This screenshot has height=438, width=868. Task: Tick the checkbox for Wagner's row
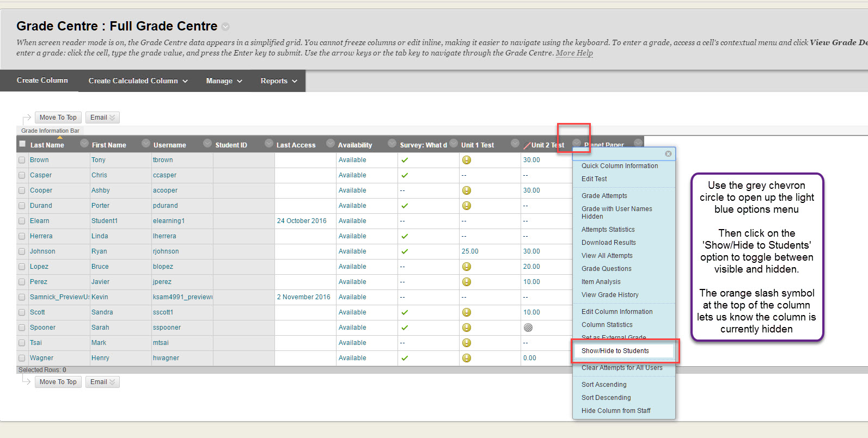point(22,358)
